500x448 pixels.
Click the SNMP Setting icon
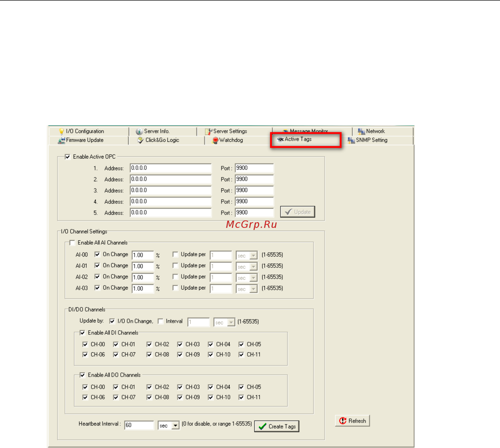coord(351,140)
